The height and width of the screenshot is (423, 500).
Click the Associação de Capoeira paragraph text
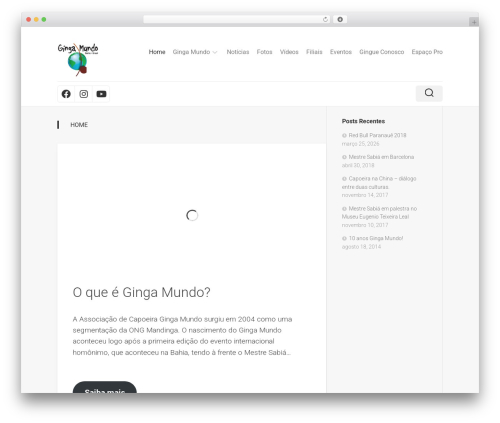182,336
